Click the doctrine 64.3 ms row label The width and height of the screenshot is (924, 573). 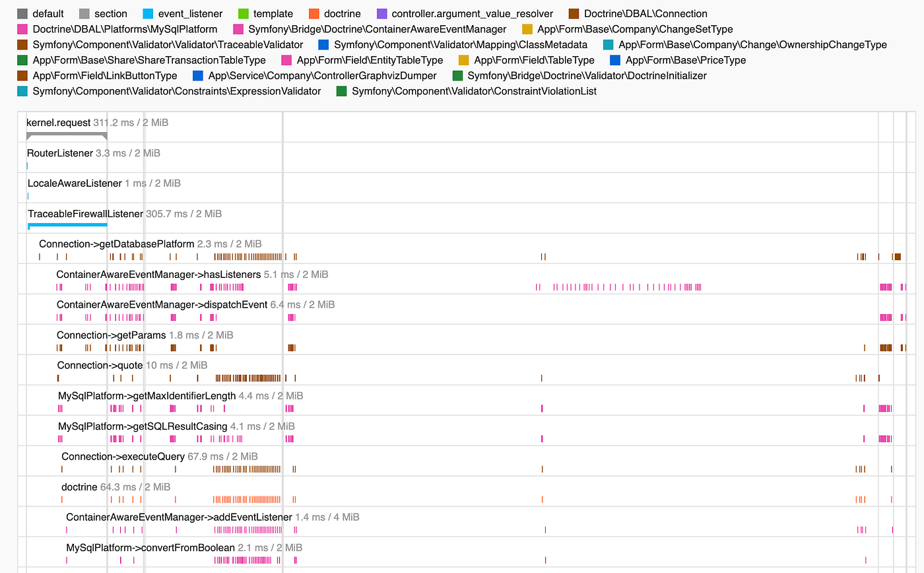(79, 487)
